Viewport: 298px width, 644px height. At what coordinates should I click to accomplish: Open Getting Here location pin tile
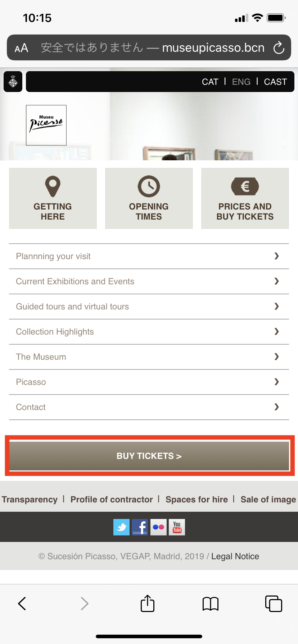pyautogui.click(x=53, y=198)
